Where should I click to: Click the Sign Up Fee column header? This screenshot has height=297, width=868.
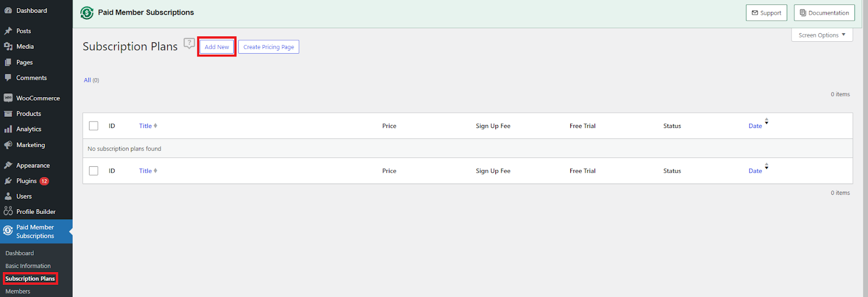493,126
